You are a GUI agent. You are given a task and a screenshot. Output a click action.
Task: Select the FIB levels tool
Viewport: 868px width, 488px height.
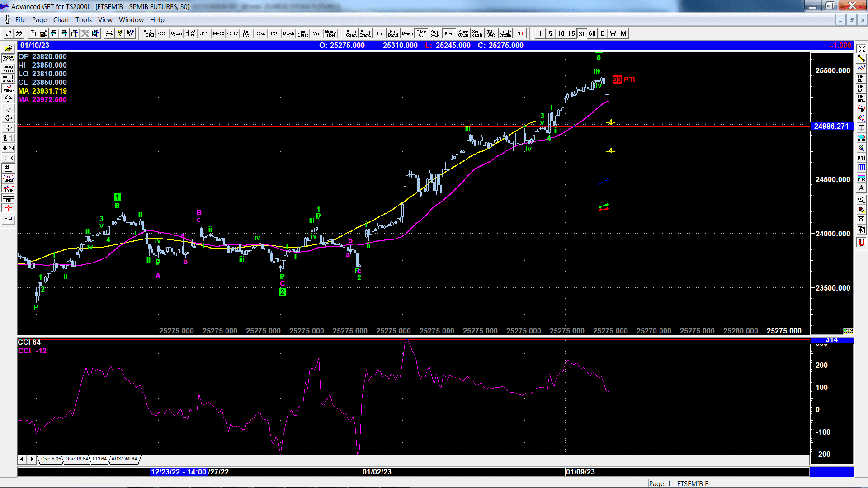[8, 198]
